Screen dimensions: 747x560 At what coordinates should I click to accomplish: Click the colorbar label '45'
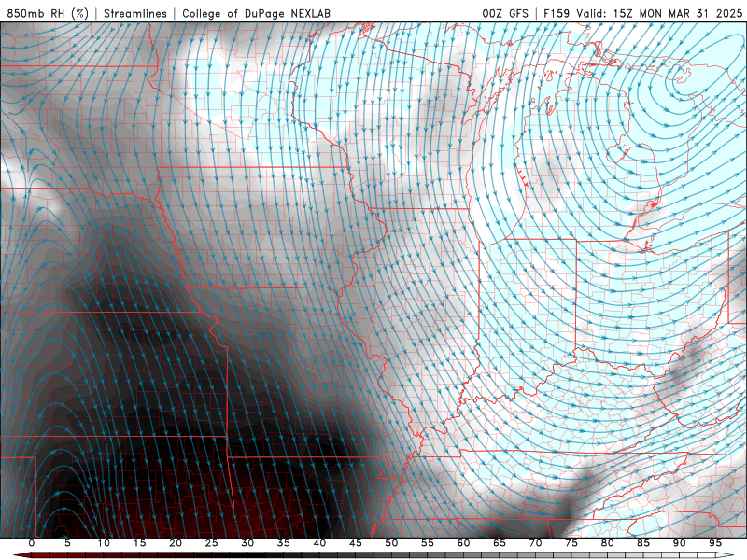[x=356, y=543]
